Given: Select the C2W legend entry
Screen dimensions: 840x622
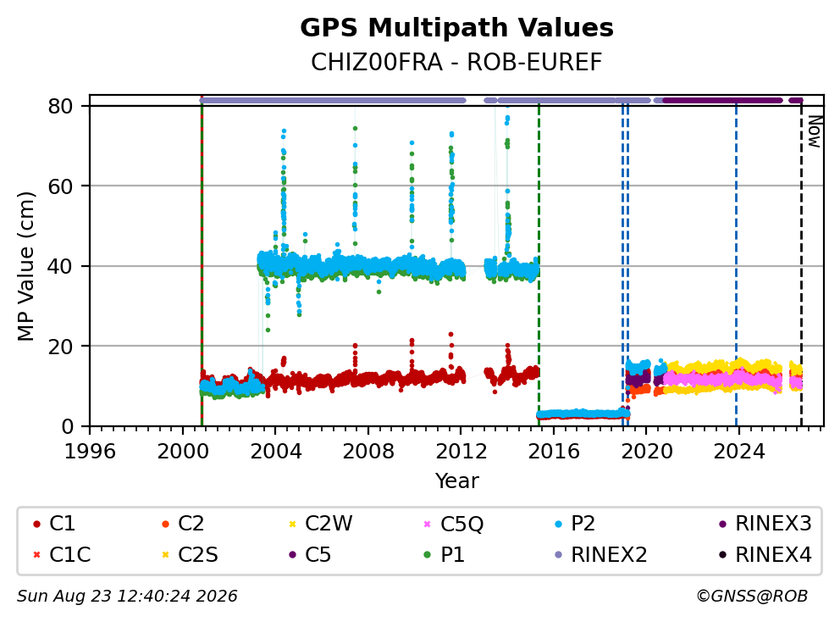Looking at the screenshot, I should pos(320,524).
